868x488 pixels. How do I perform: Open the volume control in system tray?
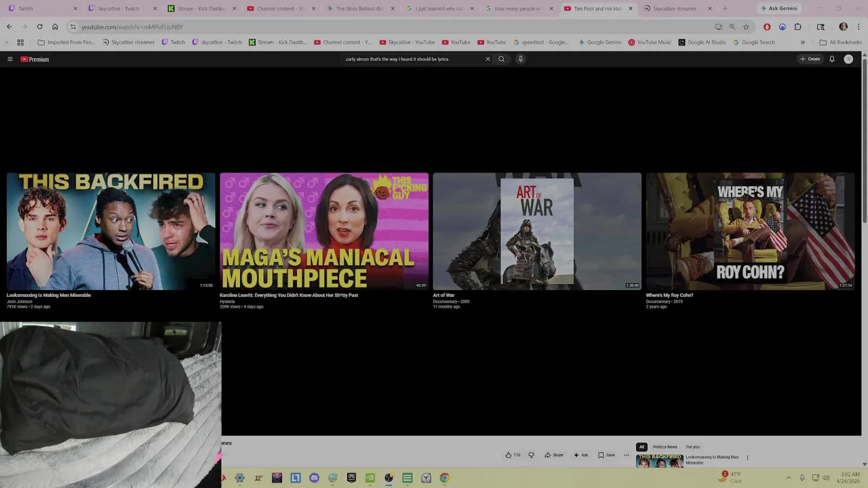pyautogui.click(x=827, y=478)
